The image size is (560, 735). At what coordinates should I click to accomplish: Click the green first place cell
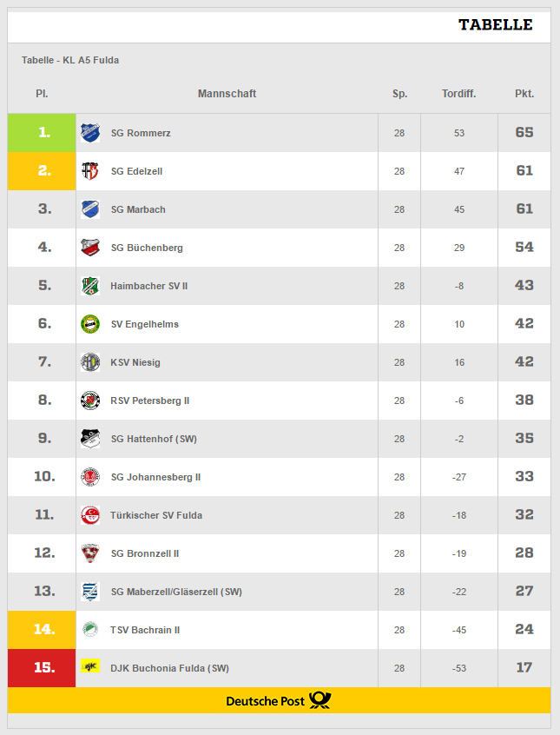(x=42, y=133)
